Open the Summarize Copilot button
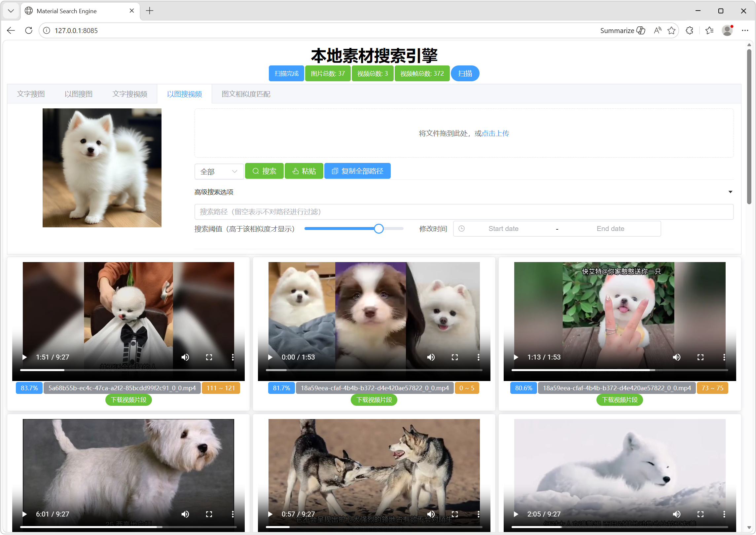756x535 pixels. [x=623, y=30]
